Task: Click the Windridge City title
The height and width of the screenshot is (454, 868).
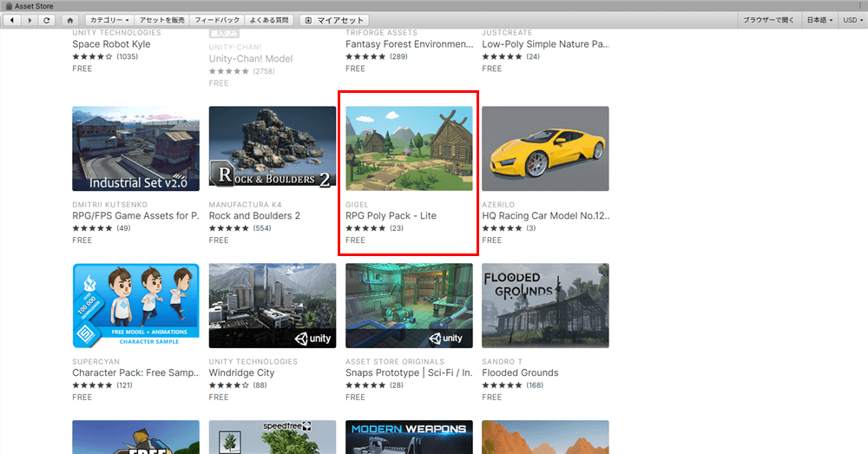Action: click(242, 372)
